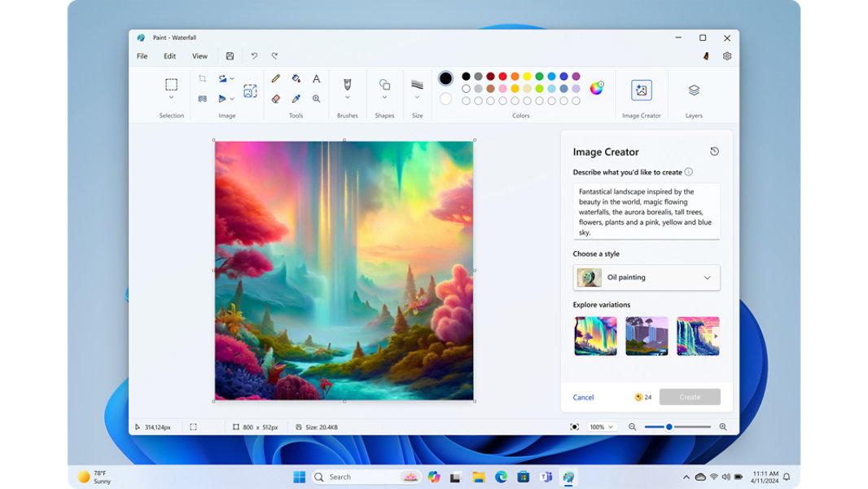
Task: Select the Color picker eyedropper tool
Action: point(296,99)
